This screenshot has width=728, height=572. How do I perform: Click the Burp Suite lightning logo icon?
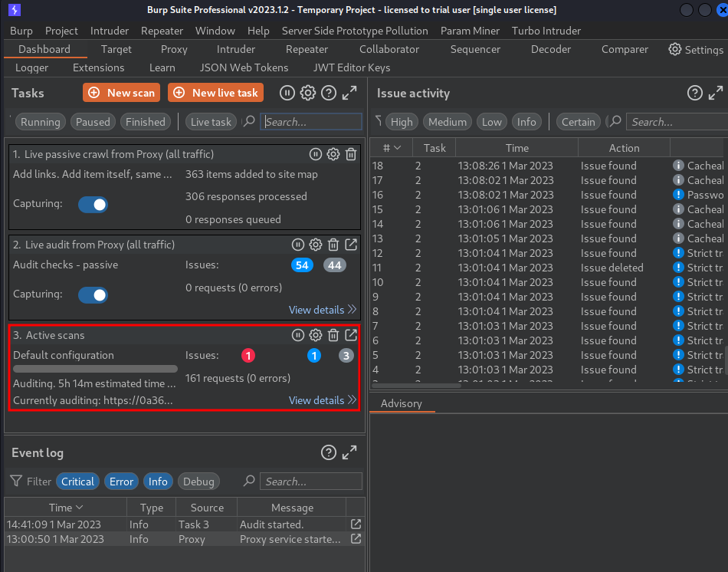pyautogui.click(x=15, y=10)
